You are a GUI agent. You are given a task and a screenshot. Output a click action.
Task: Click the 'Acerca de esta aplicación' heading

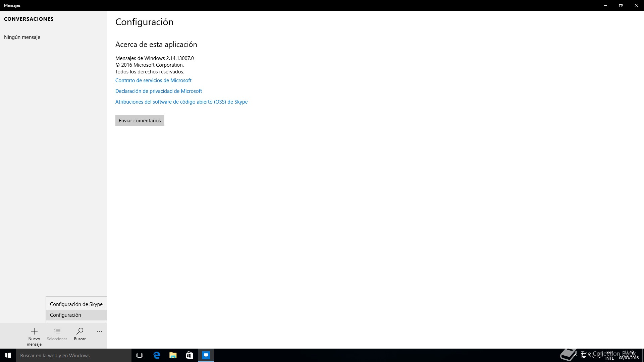pos(156,45)
